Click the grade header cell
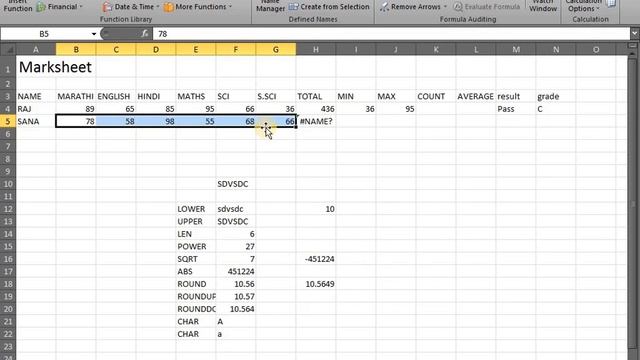 pyautogui.click(x=556, y=96)
